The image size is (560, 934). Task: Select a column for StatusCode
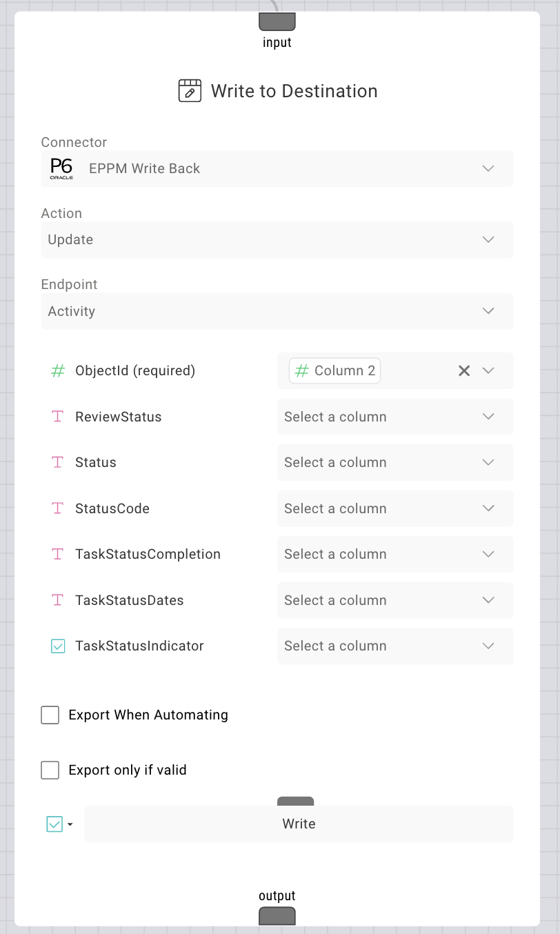tap(394, 508)
